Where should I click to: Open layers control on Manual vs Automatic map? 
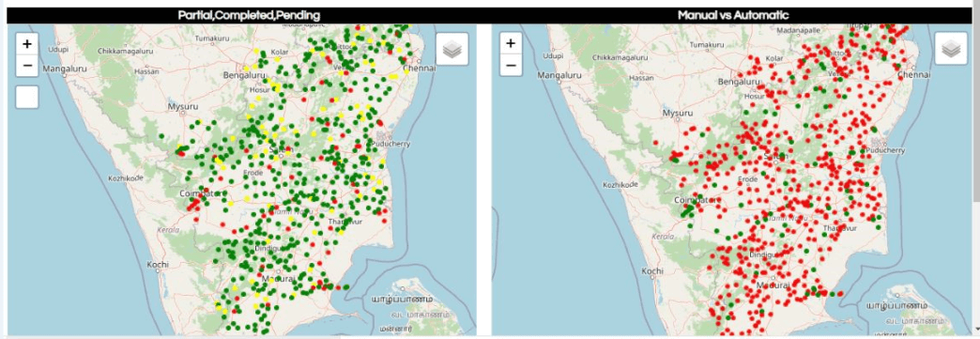point(951,49)
